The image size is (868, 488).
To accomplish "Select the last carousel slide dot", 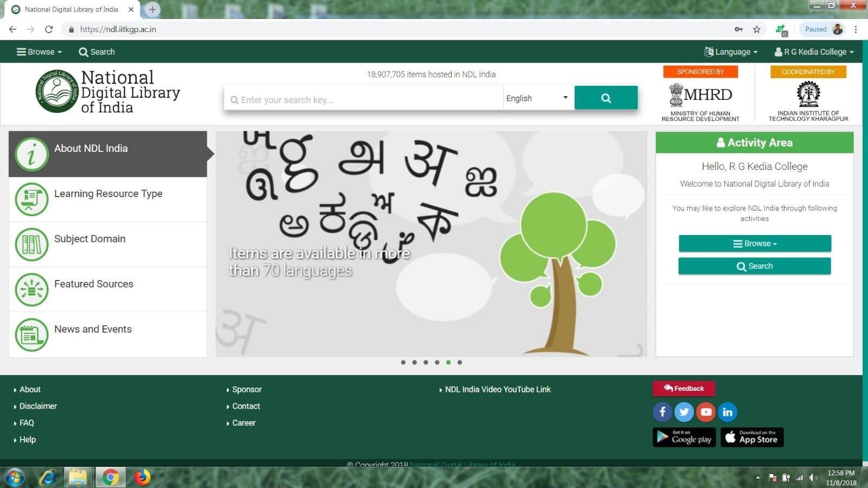I will 460,362.
